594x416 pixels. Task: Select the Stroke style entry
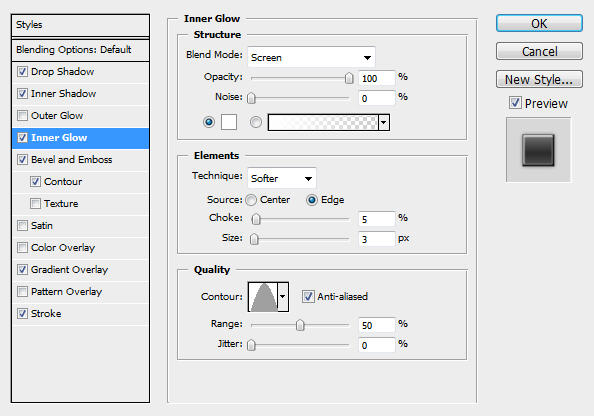tap(46, 313)
